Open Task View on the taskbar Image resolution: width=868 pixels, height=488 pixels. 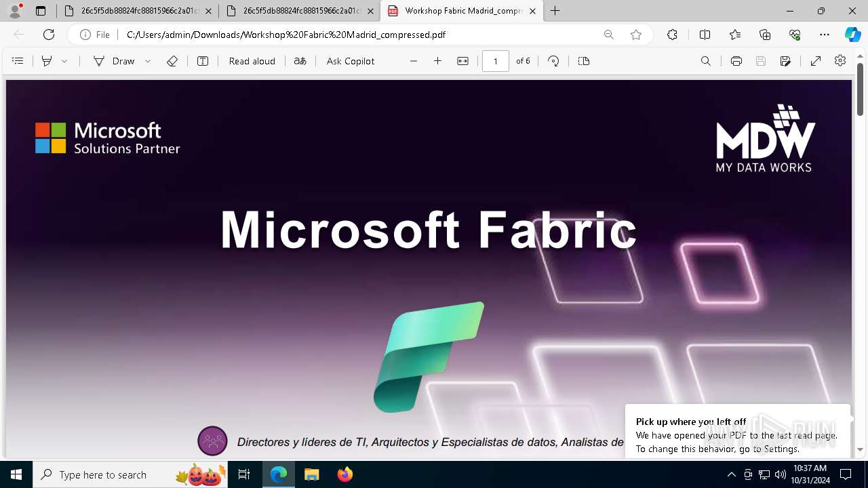coord(244,474)
